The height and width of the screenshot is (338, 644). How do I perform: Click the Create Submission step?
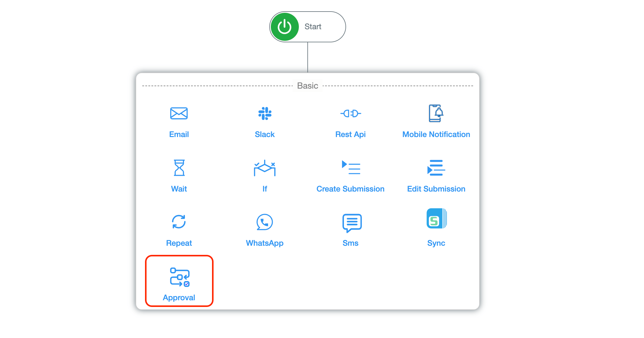350,176
